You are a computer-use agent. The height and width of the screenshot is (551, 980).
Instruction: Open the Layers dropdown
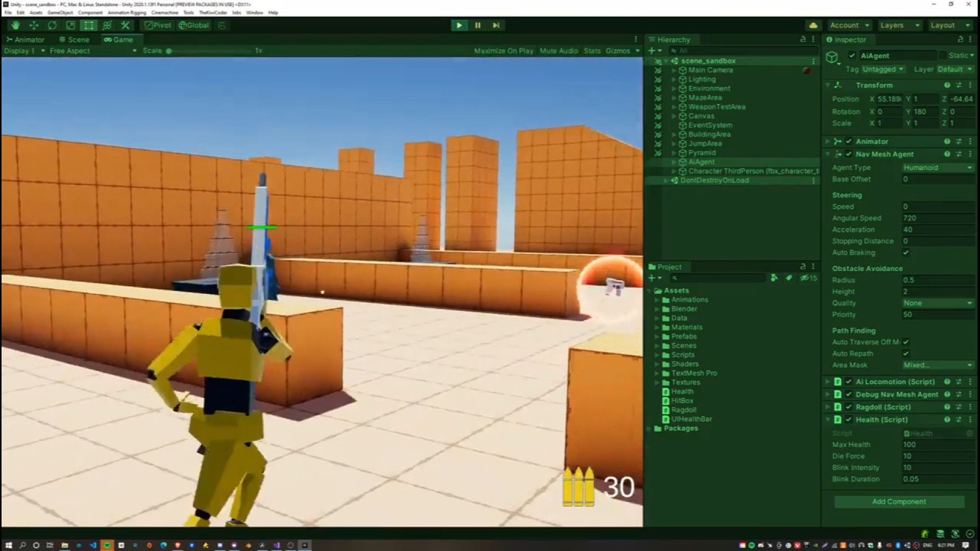[x=899, y=25]
